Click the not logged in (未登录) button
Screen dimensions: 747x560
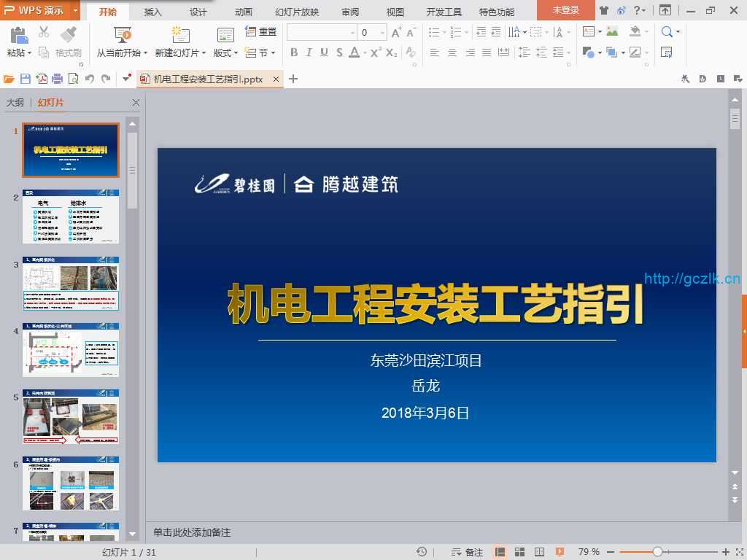point(565,10)
